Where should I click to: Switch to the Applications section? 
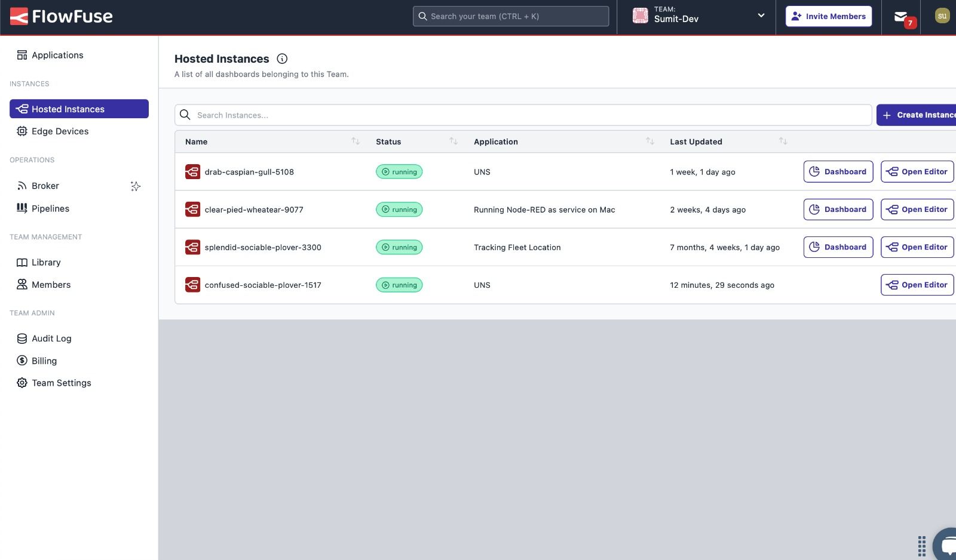(57, 54)
